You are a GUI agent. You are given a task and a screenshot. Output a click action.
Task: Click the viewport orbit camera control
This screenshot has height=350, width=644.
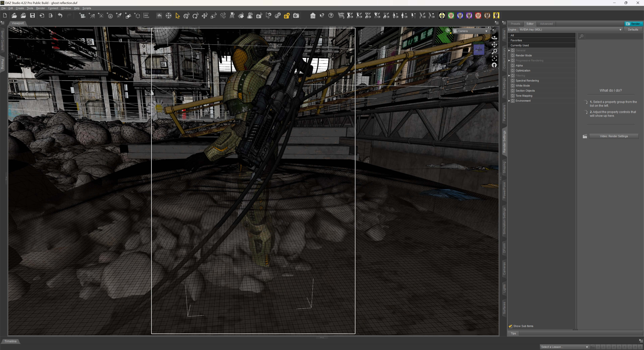(x=494, y=38)
